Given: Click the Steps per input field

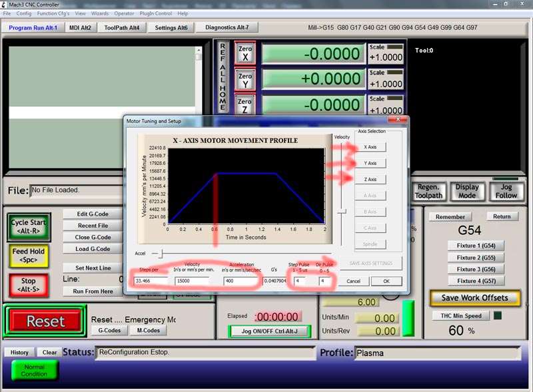Looking at the screenshot, I should pyautogui.click(x=151, y=281).
